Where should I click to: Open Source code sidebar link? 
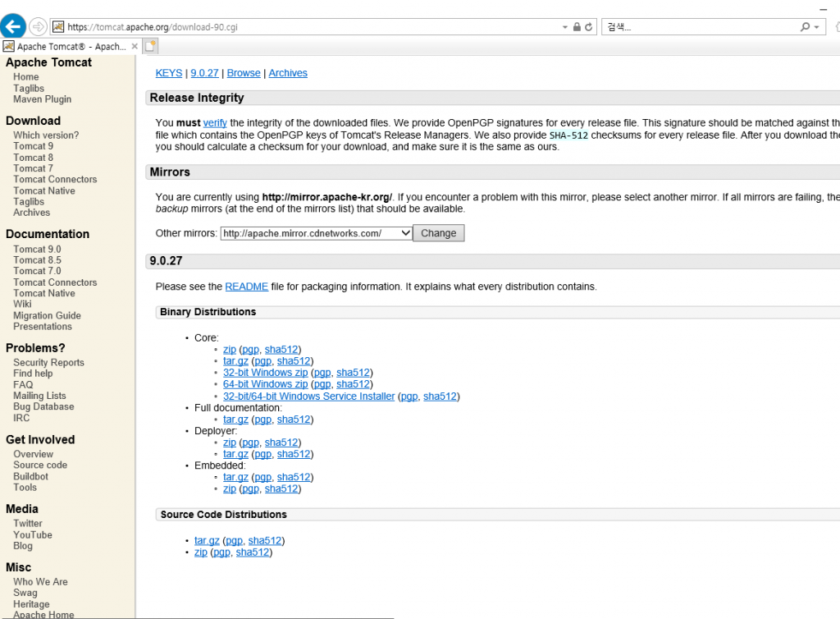point(40,465)
